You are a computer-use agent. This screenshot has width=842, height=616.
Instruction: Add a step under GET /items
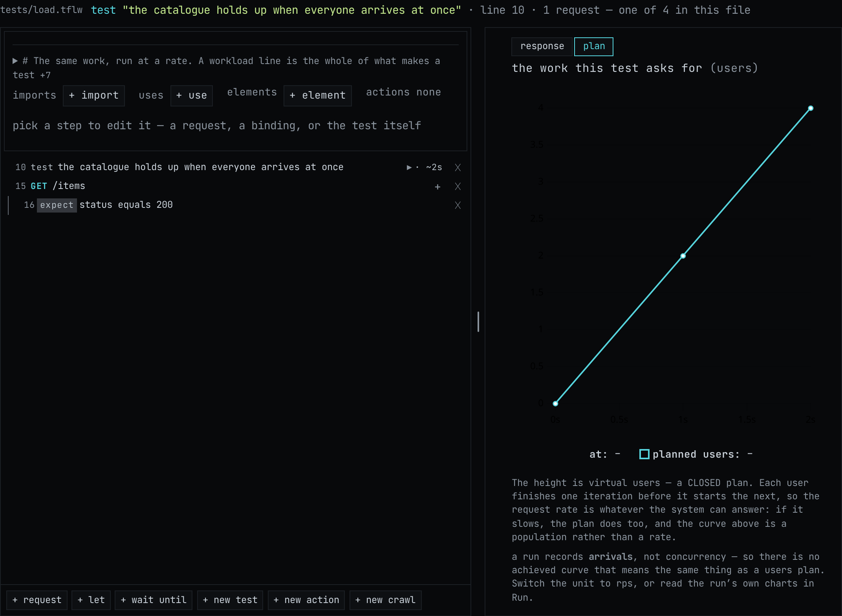click(437, 187)
